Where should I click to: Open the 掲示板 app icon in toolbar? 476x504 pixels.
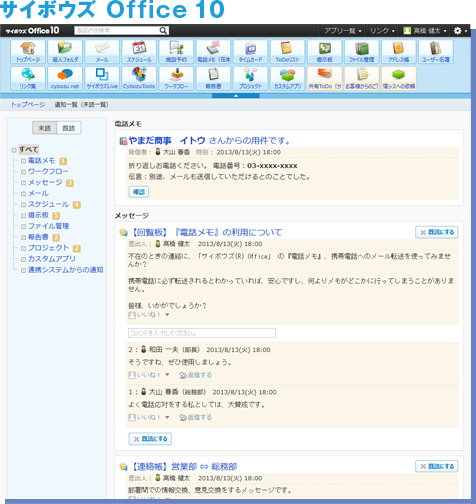click(325, 52)
